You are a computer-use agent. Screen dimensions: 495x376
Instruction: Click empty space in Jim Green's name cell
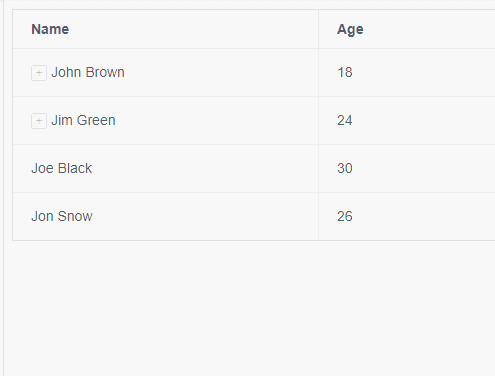pyautogui.click(x=217, y=121)
